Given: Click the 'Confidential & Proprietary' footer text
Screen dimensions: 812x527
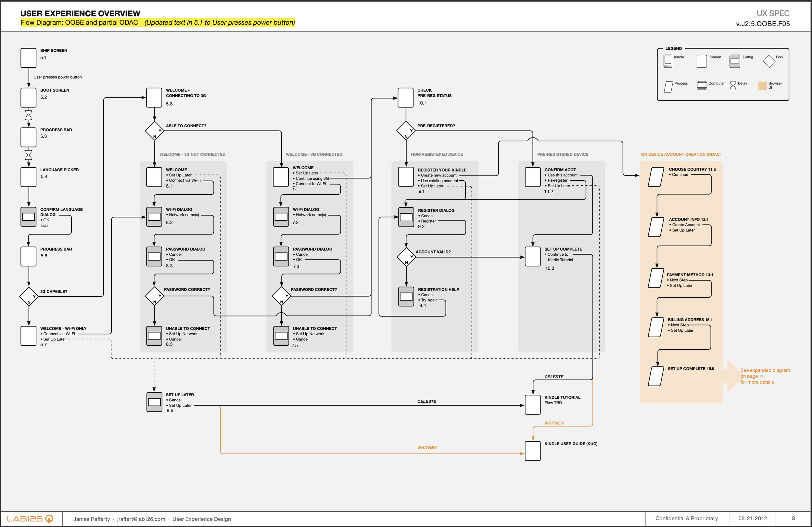Looking at the screenshot, I should click(x=686, y=519).
